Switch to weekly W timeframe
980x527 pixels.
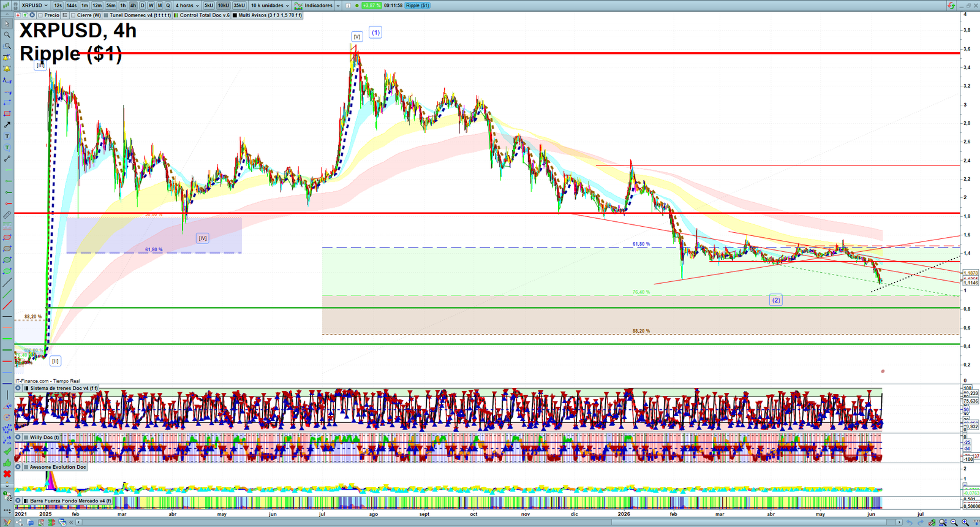(x=151, y=6)
